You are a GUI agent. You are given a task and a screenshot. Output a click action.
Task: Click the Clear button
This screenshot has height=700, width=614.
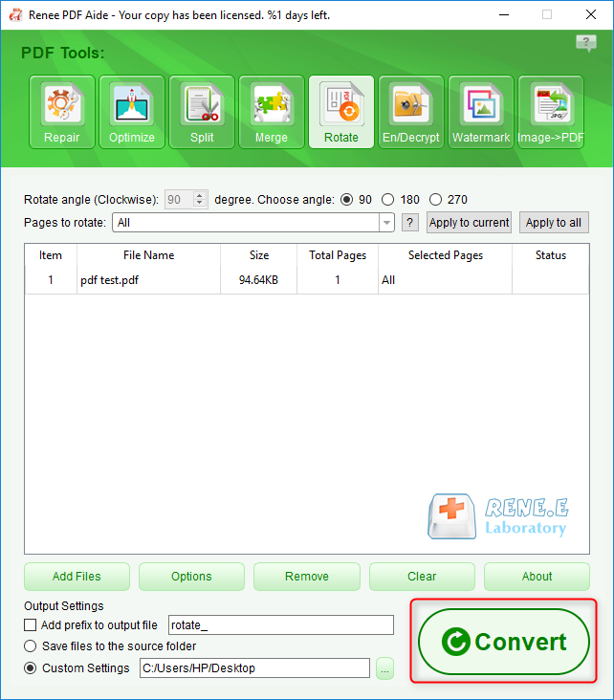click(422, 577)
